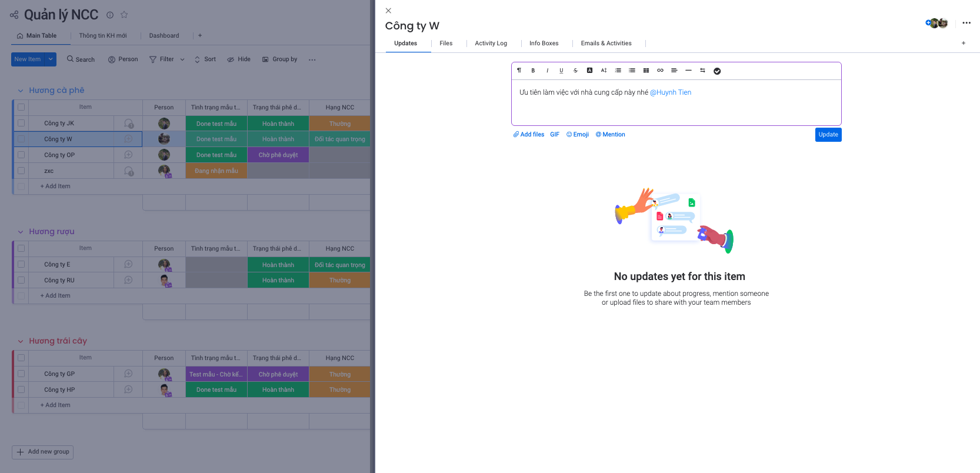
Task: Insert a horizontal line divider
Action: 688,71
